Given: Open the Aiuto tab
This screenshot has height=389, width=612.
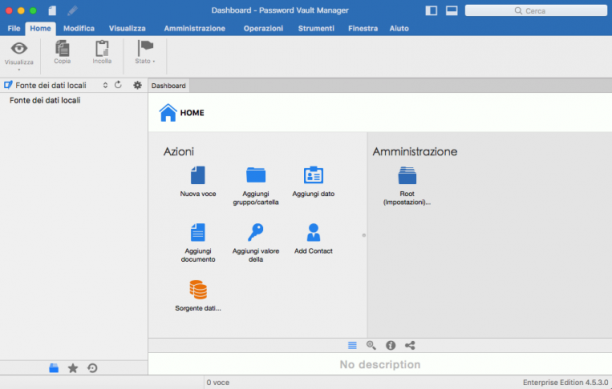Looking at the screenshot, I should 399,28.
